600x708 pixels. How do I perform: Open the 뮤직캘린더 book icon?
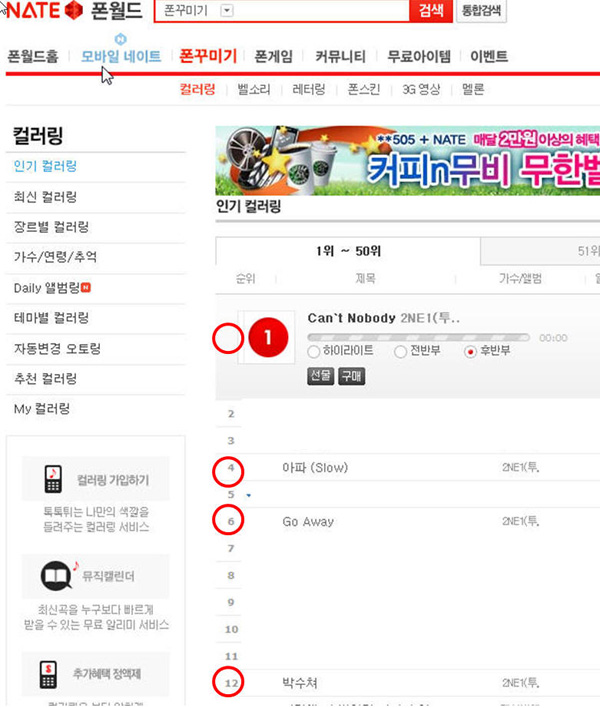[56, 576]
